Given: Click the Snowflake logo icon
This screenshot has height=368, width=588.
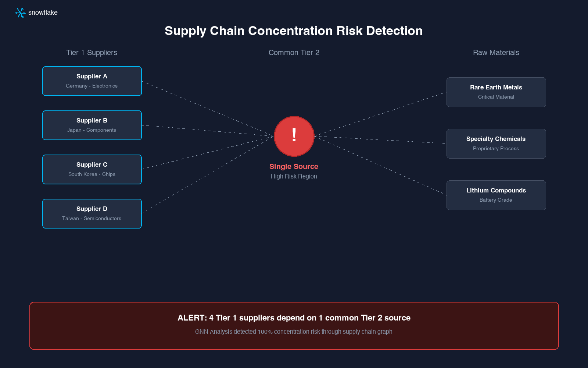Looking at the screenshot, I should (20, 13).
